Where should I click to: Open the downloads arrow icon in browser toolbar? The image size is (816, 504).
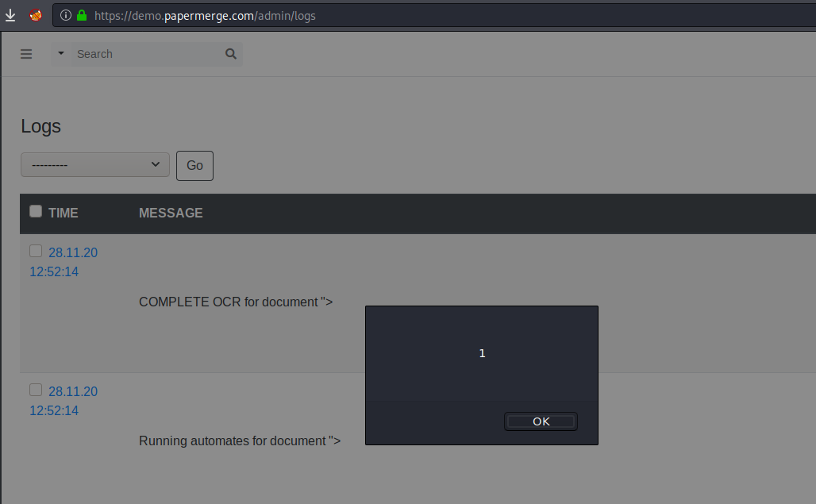pyautogui.click(x=10, y=16)
